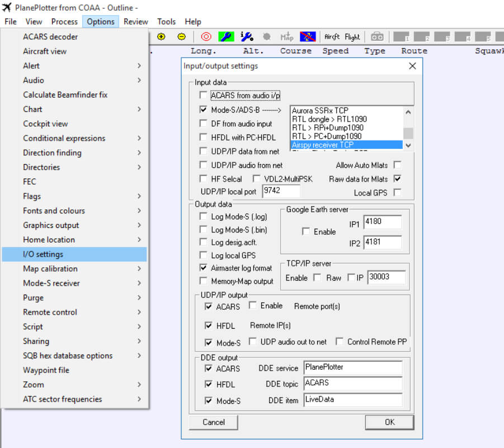Image resolution: width=504 pixels, height=448 pixels.
Task: Close the Input/output settings dialog
Action: pyautogui.click(x=412, y=66)
